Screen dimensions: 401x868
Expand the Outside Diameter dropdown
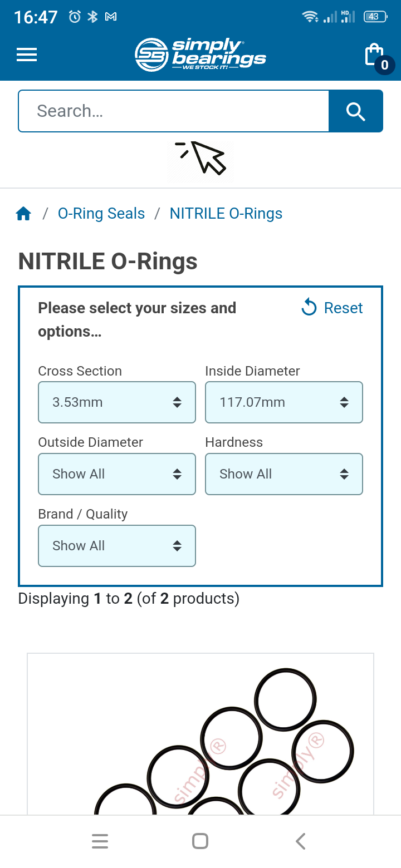point(117,474)
